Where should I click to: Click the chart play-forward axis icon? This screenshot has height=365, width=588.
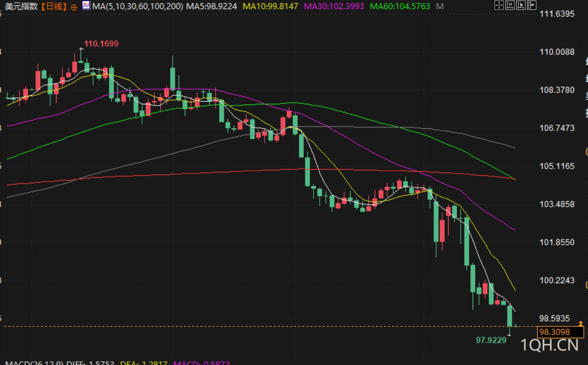[521, 5]
